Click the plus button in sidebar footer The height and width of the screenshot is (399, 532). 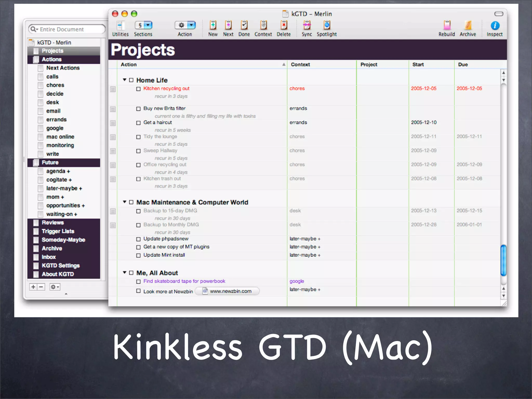pos(33,287)
